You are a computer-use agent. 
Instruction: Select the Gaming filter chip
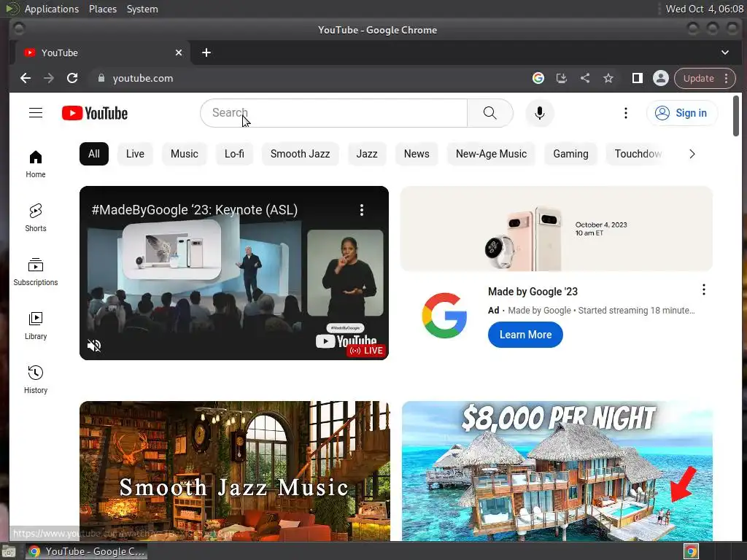coord(570,154)
